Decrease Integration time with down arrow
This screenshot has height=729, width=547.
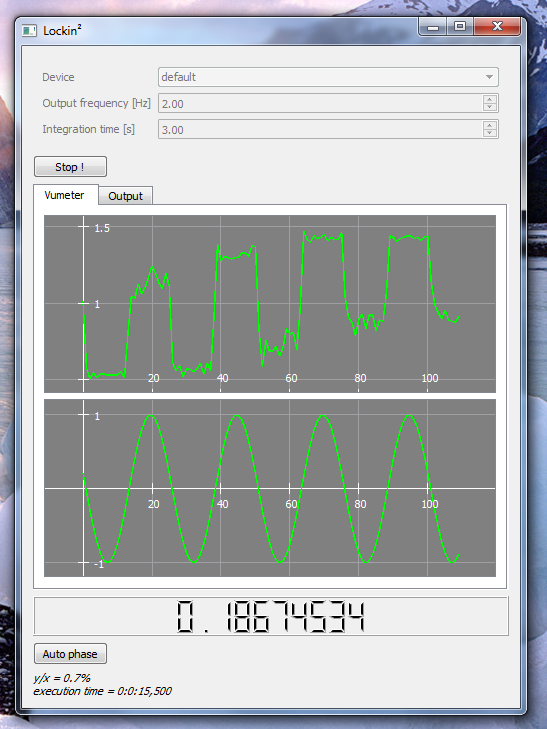pyautogui.click(x=490, y=133)
